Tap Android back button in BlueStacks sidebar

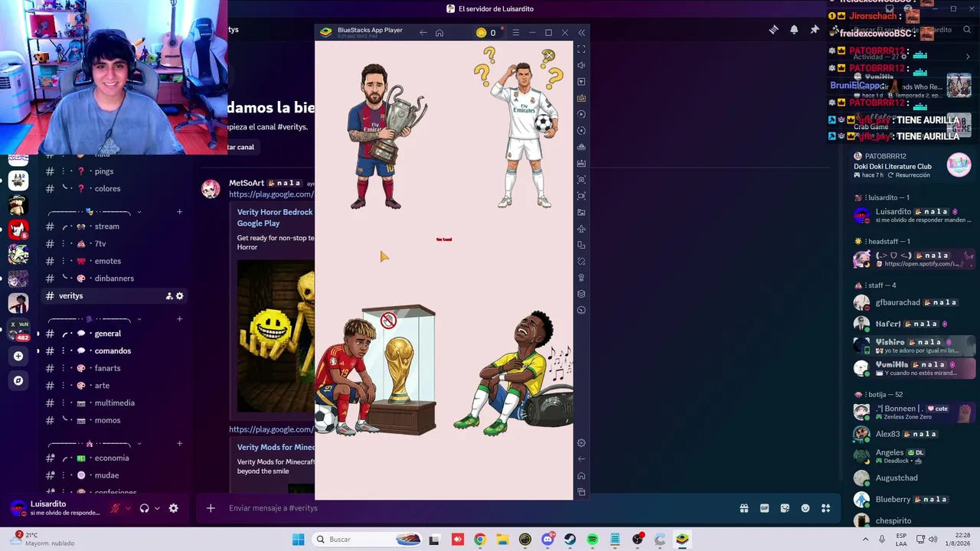[x=581, y=459]
